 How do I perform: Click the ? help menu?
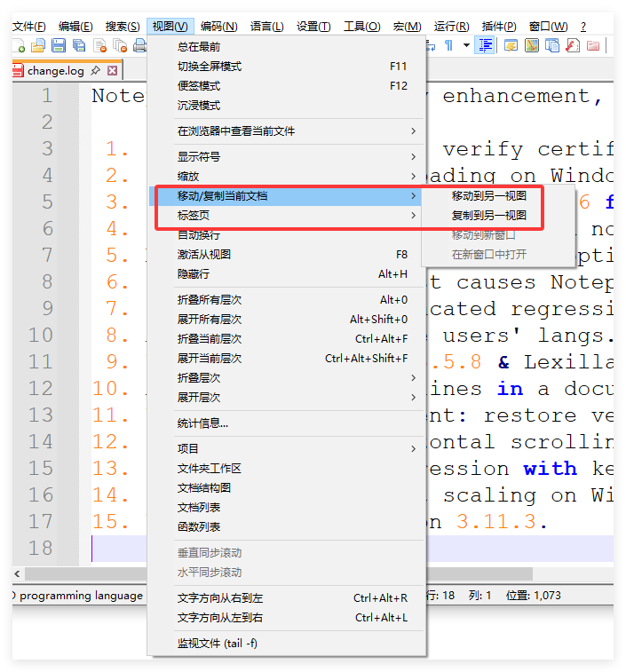pos(583,27)
